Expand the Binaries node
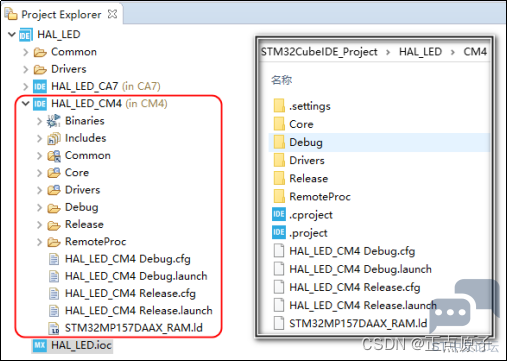Image resolution: width=508 pixels, height=362 pixels. pyautogui.click(x=39, y=121)
